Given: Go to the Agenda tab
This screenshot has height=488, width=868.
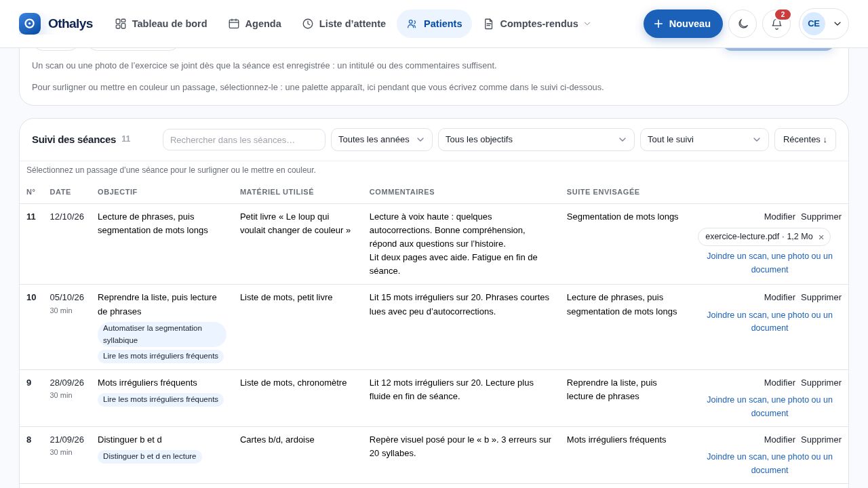Looking at the screenshot, I should click(255, 24).
